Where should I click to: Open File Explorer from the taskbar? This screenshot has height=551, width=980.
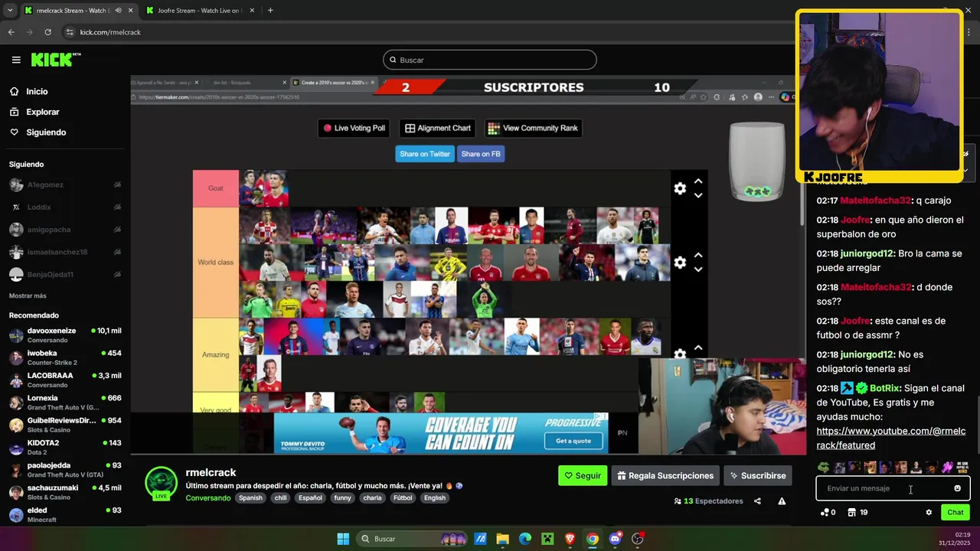(x=502, y=539)
